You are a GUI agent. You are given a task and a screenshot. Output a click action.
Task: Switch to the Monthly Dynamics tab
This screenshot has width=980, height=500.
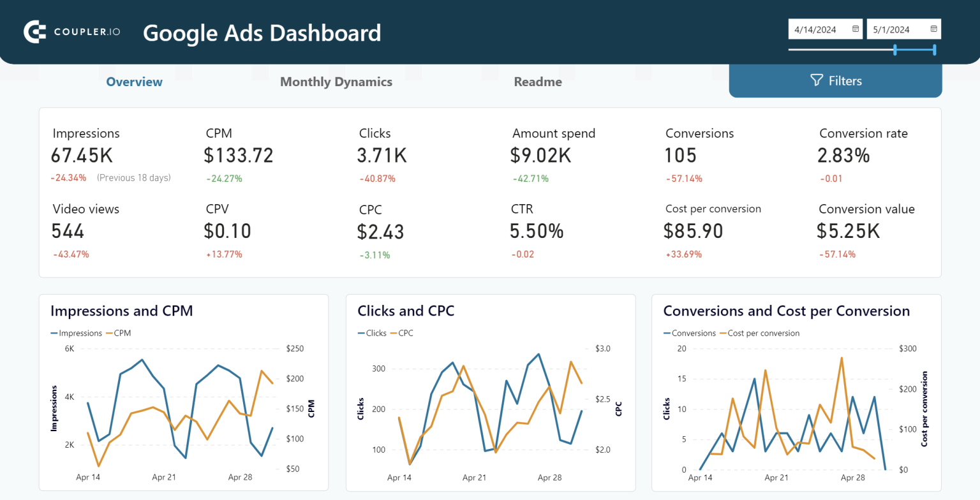336,82
